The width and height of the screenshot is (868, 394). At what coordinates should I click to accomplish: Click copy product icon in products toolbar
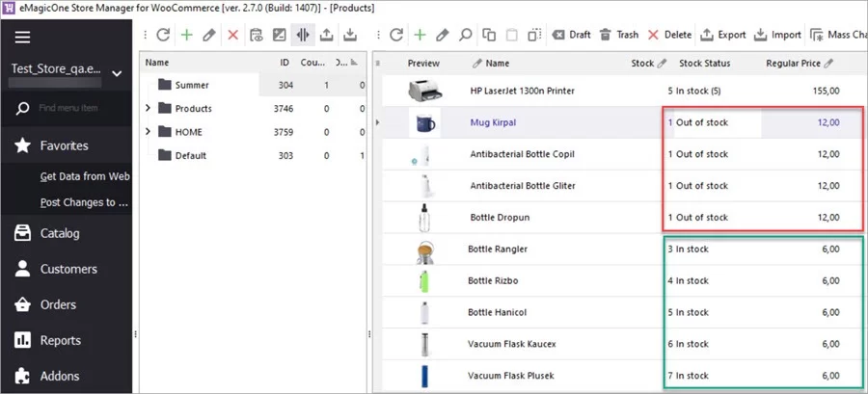pos(489,35)
